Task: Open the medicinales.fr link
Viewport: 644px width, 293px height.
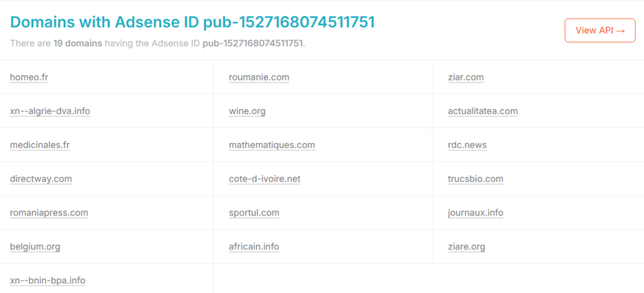Action: (40, 145)
